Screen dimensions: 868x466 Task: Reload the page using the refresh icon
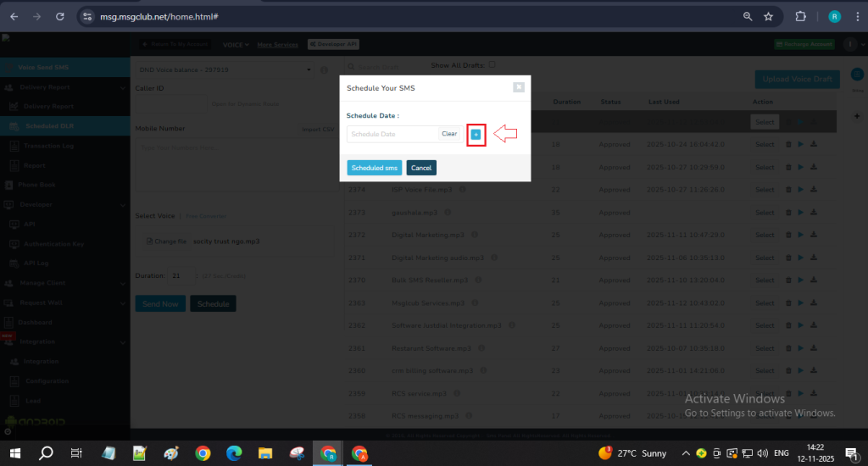[59, 16]
